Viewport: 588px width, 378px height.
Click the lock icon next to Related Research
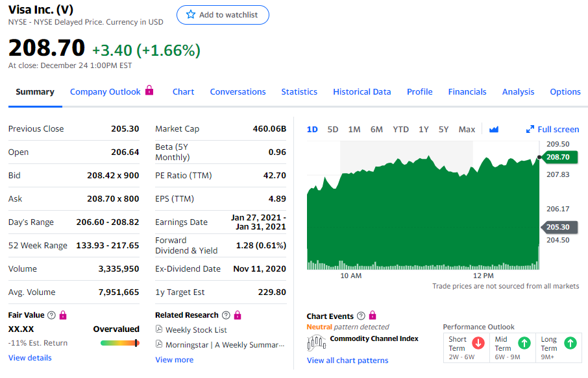[x=238, y=315]
